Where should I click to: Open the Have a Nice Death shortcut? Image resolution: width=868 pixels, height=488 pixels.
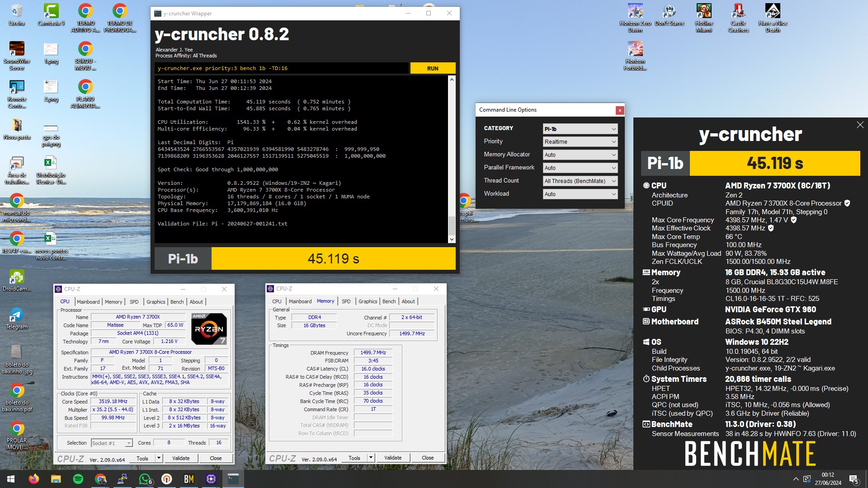pyautogui.click(x=773, y=18)
